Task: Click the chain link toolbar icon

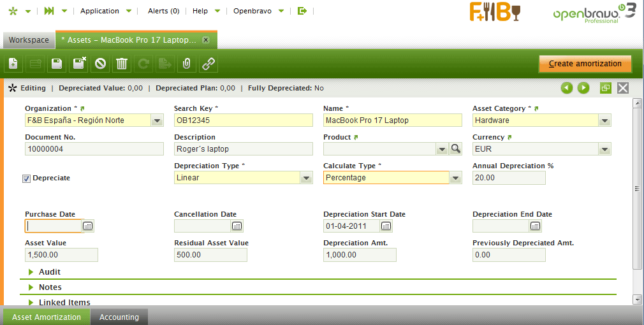Action: [209, 64]
